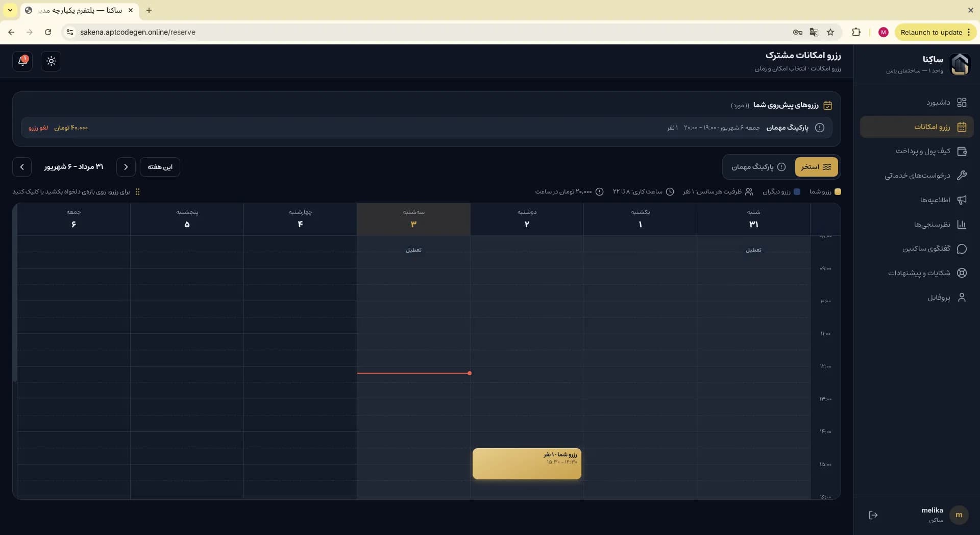This screenshot has width=980, height=535.
Task: Click Relaunch to update button
Action: 936,32
